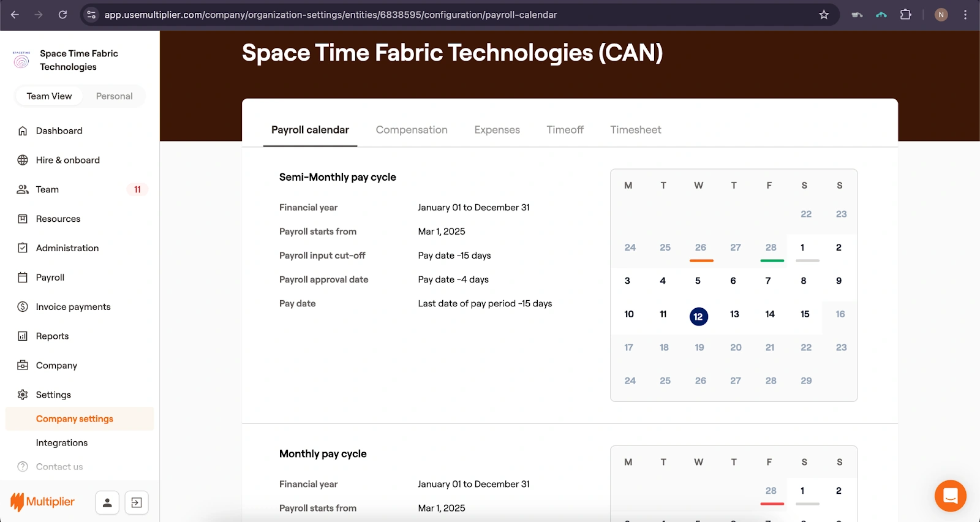The width and height of the screenshot is (980, 522).
Task: Click Contact us link
Action: click(x=59, y=467)
